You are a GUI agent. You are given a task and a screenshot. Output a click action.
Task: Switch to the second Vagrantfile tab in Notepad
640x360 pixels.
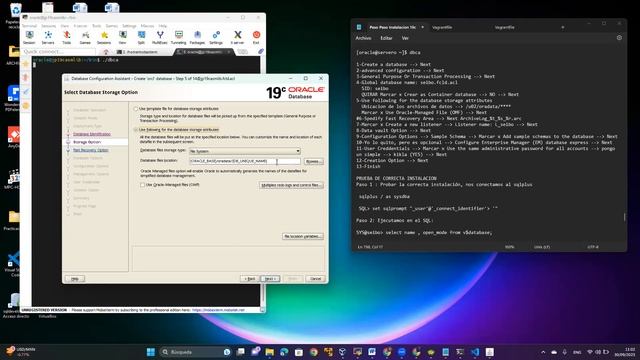click(x=504, y=27)
